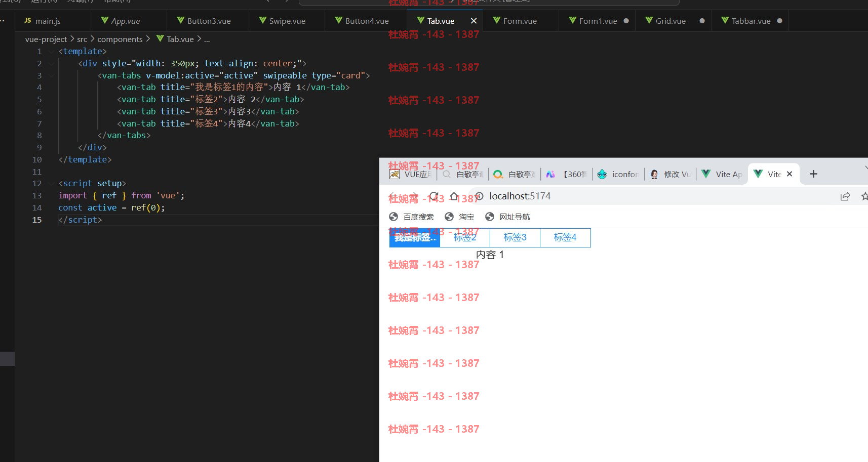Viewport: 868px width, 462px height.
Task: Switch to the 修改 Vu browser tab
Action: (x=671, y=174)
